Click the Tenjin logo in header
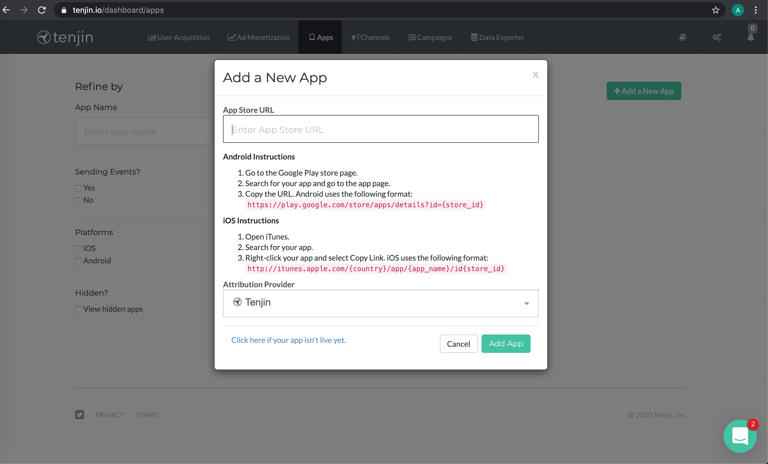The height and width of the screenshot is (464, 768). point(65,37)
